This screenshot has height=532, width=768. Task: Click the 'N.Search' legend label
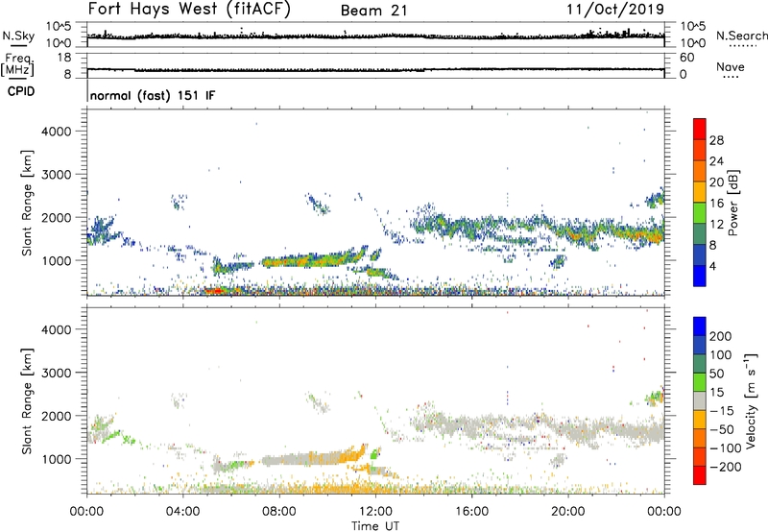(742, 36)
